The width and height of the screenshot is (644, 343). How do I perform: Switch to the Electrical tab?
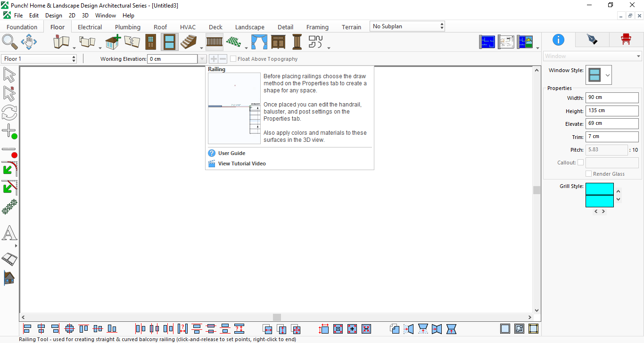(90, 27)
